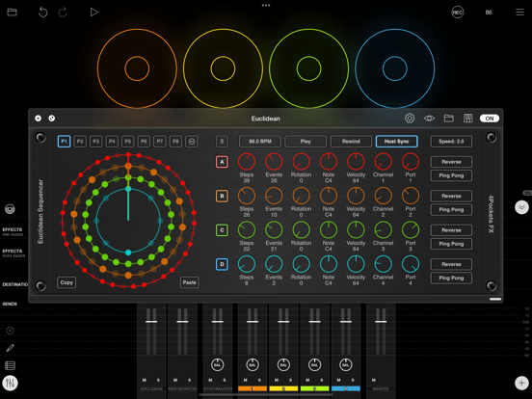The image size is (532, 399).
Task: Mute the EUCLIDEAN channel
Action: (145, 380)
